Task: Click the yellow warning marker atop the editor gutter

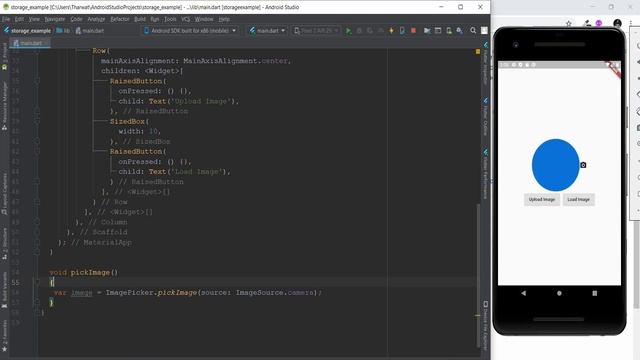Action: 478,51
